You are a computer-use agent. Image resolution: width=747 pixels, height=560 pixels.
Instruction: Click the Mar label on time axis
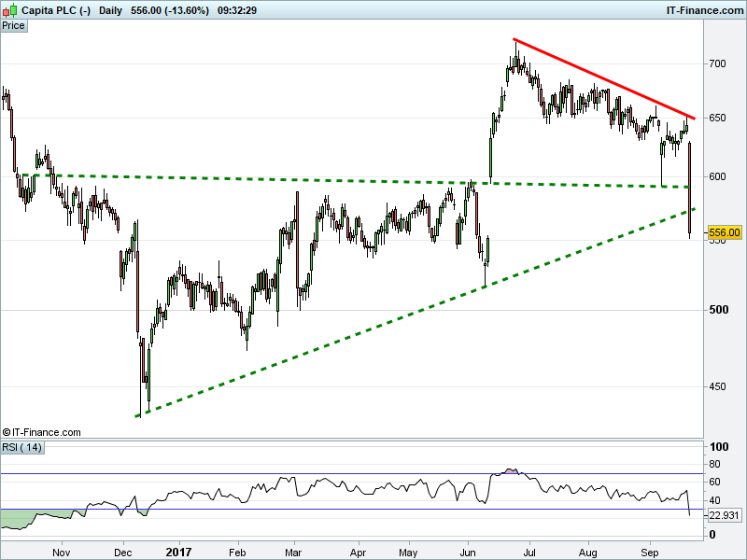293,553
